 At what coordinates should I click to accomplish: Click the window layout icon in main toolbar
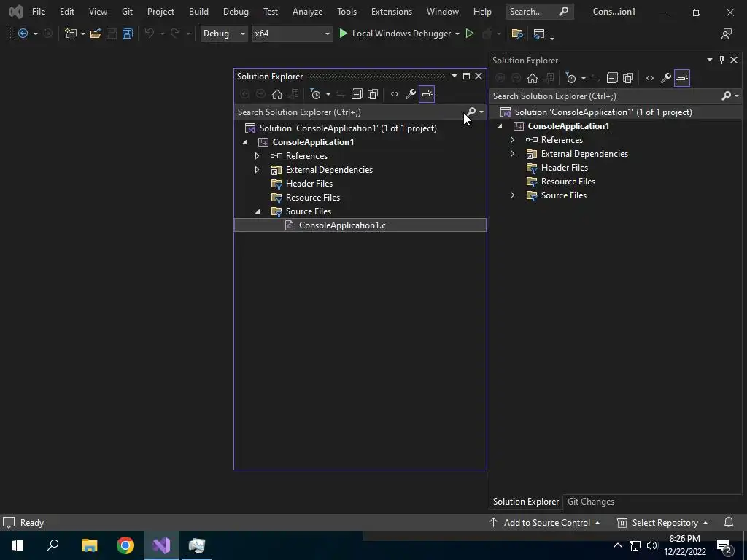tap(539, 34)
